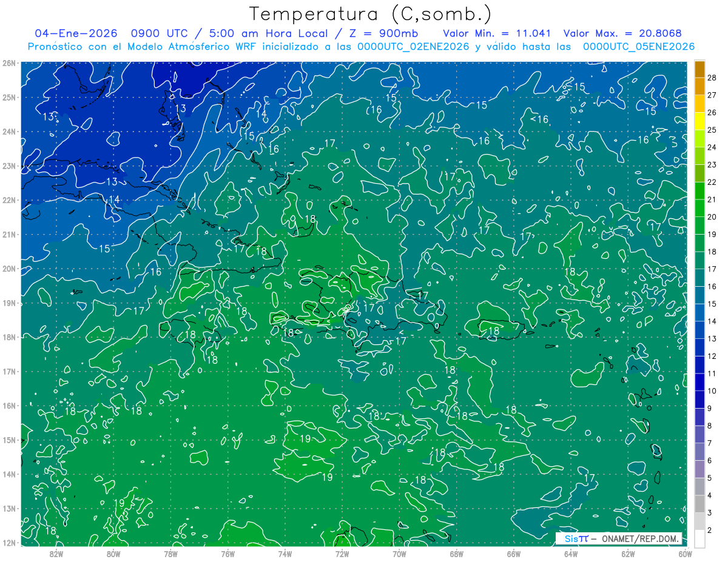Click the '68W' longitude label

[x=457, y=554]
